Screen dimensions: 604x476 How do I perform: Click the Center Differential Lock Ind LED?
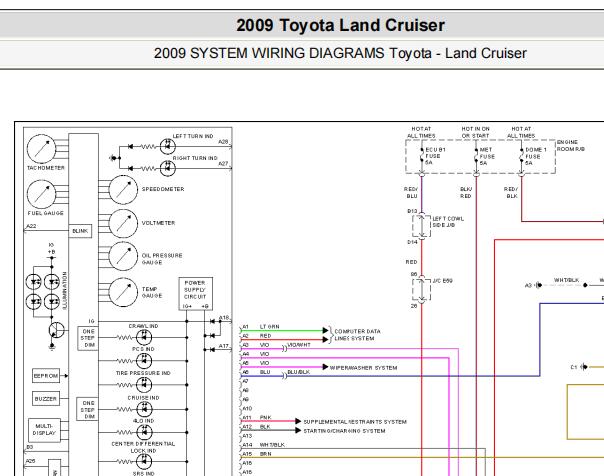(x=144, y=461)
